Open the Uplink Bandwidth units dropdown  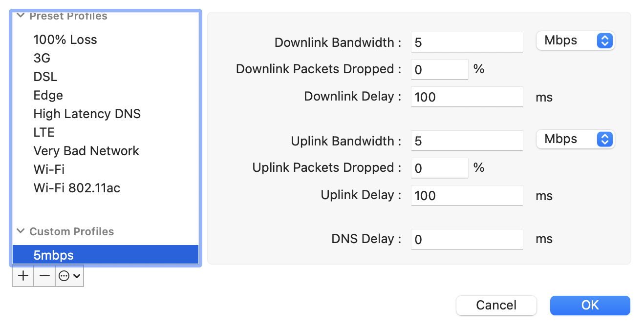[x=575, y=140]
